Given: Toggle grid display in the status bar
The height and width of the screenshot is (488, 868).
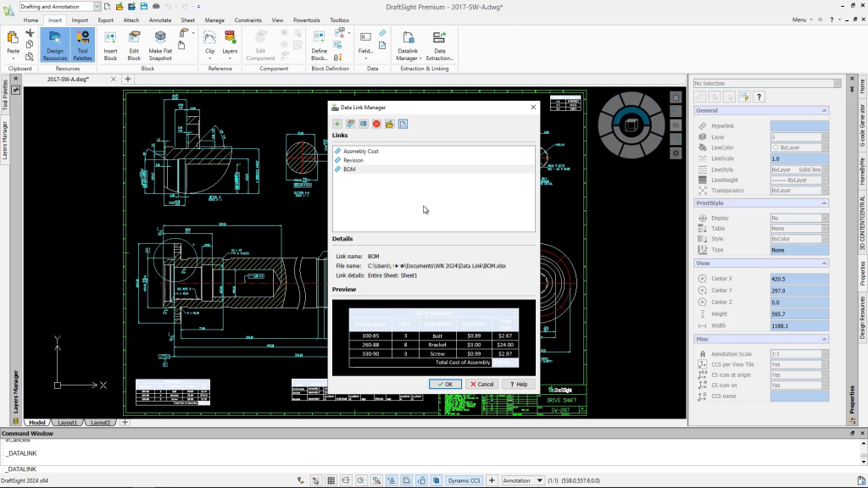Looking at the screenshot, I should tap(331, 480).
